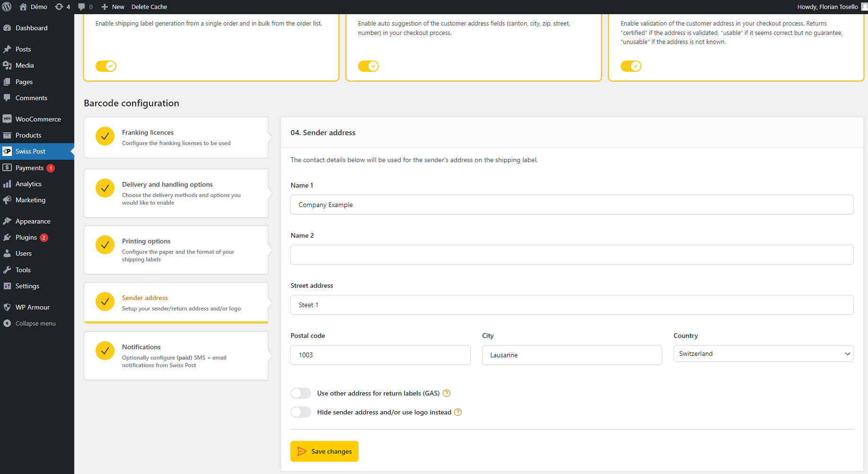The height and width of the screenshot is (474, 868).
Task: Open the Notifications configuration step
Action: (x=175, y=355)
